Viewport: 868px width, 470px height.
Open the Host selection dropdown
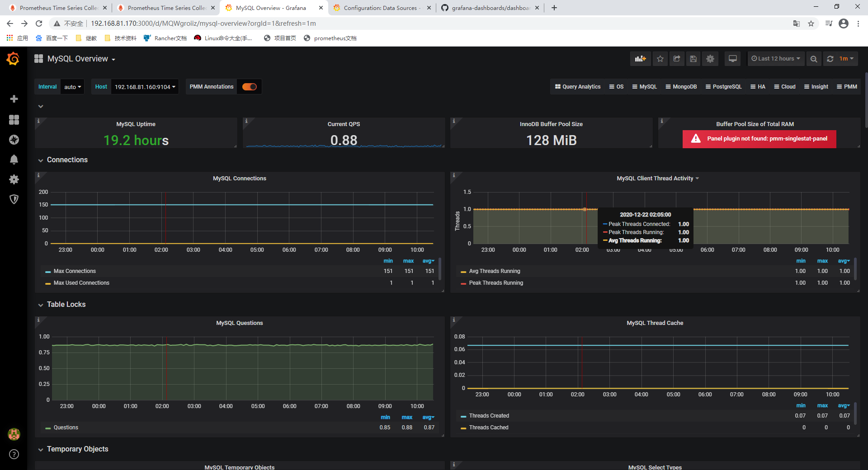144,86
